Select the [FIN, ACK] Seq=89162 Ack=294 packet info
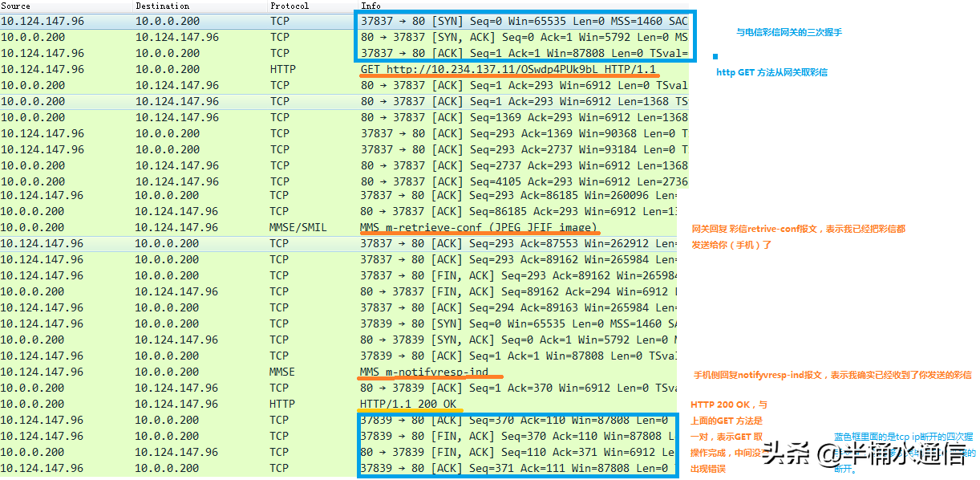The height and width of the screenshot is (480, 980). point(519,291)
